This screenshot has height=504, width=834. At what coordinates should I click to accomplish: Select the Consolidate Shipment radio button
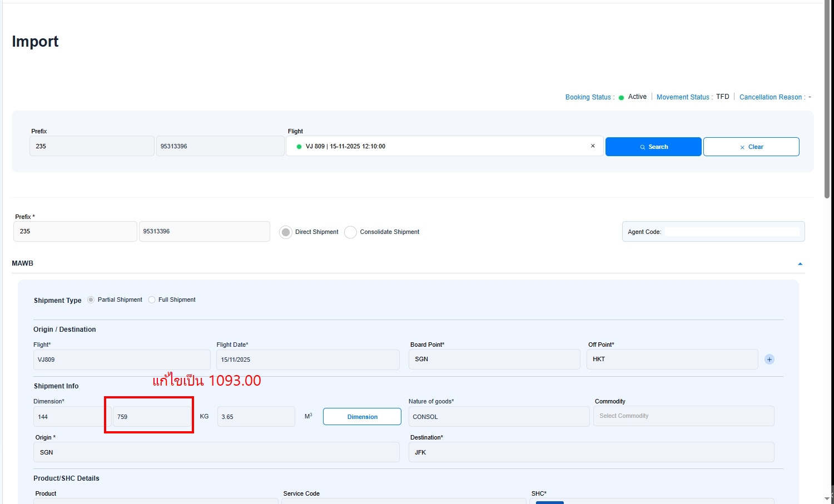click(x=350, y=232)
